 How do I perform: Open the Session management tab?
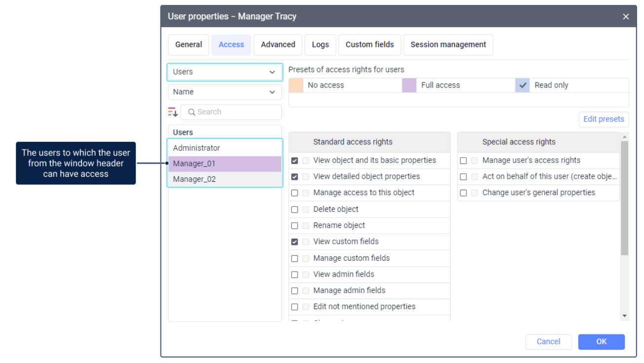coord(448,44)
